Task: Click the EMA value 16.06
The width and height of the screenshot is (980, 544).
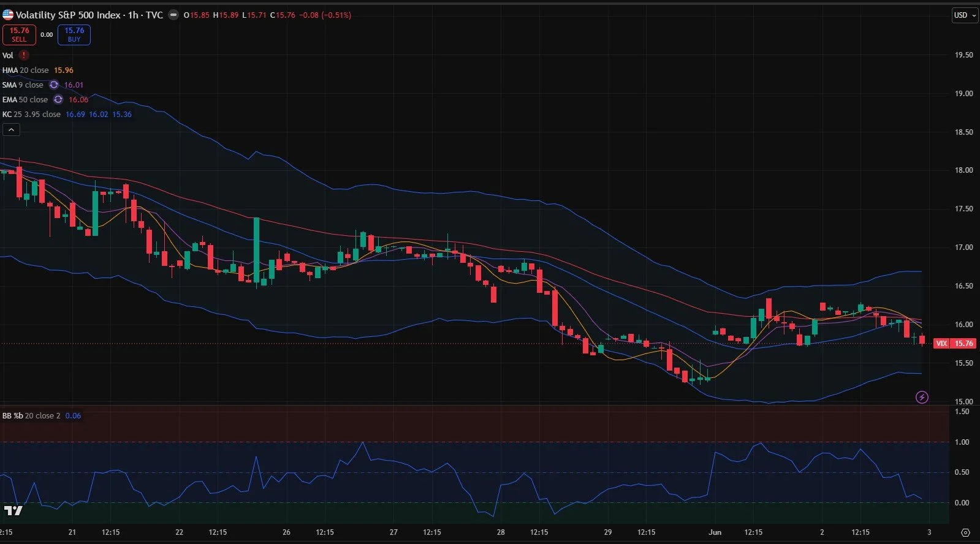Action: pos(78,100)
